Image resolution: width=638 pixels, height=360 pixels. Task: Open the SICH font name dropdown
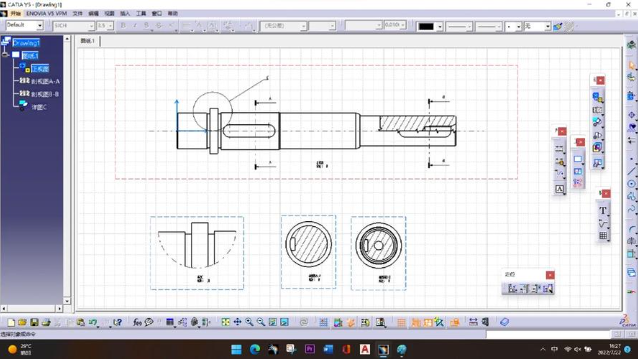[91, 26]
